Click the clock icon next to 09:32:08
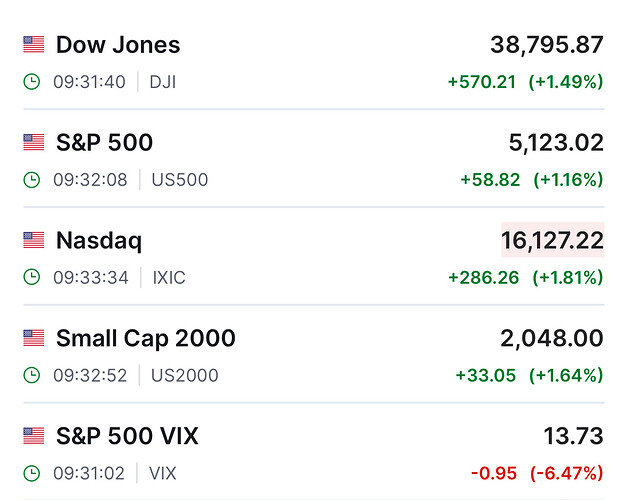 (x=32, y=180)
